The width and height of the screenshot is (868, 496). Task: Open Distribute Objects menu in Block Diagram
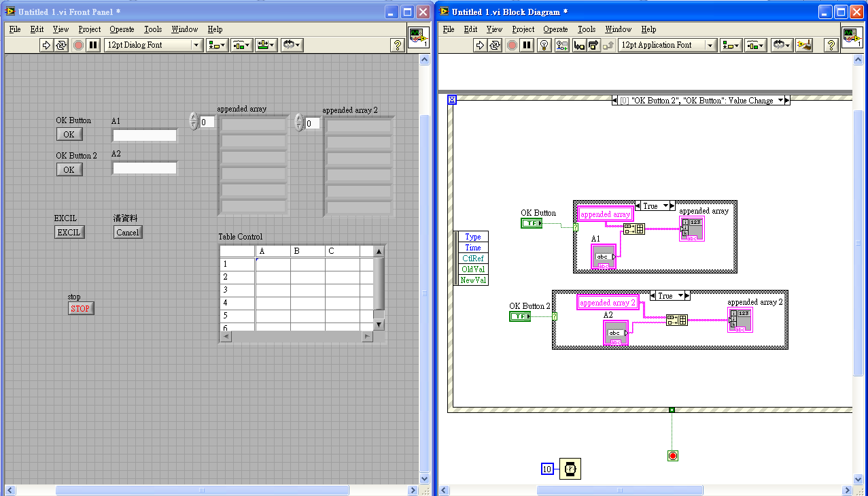coord(755,45)
